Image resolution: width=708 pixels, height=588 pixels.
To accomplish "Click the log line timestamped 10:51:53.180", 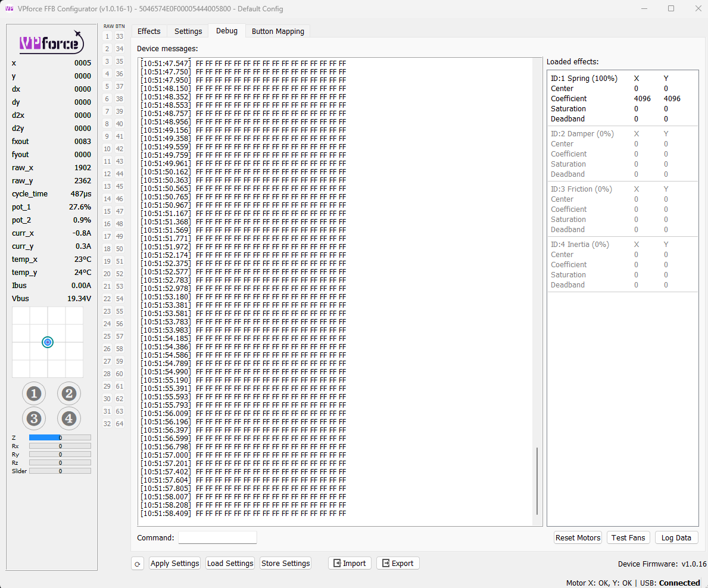I will [x=244, y=297].
